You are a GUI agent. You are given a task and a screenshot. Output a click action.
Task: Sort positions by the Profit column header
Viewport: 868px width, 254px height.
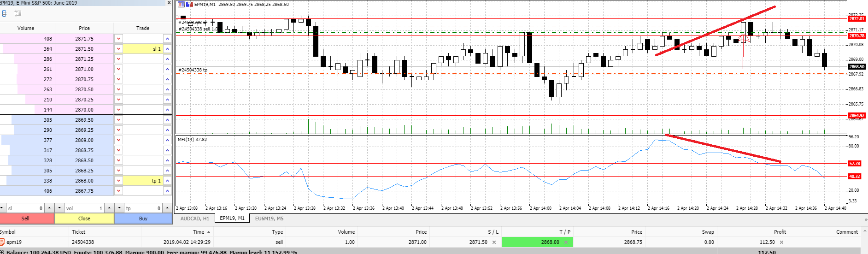[753, 232]
